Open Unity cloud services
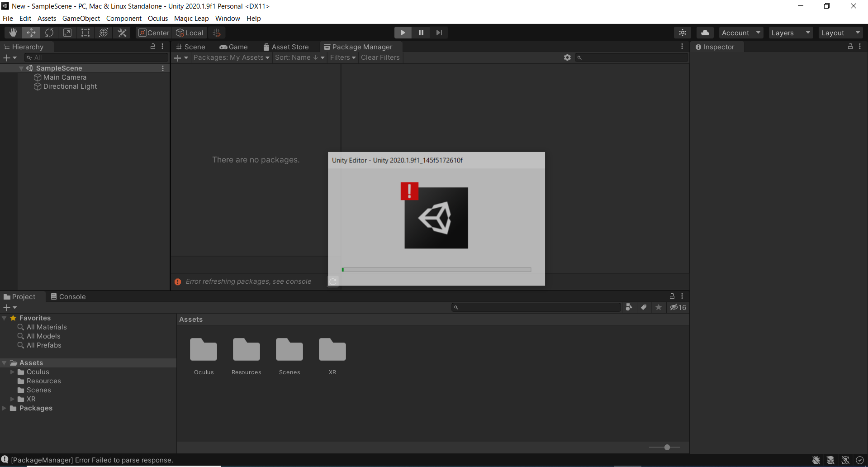 [x=705, y=33]
